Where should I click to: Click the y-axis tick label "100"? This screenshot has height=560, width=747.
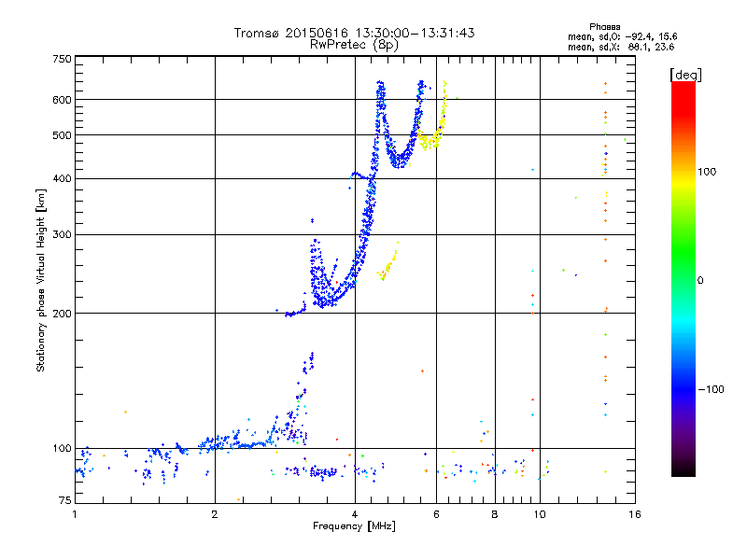point(62,449)
